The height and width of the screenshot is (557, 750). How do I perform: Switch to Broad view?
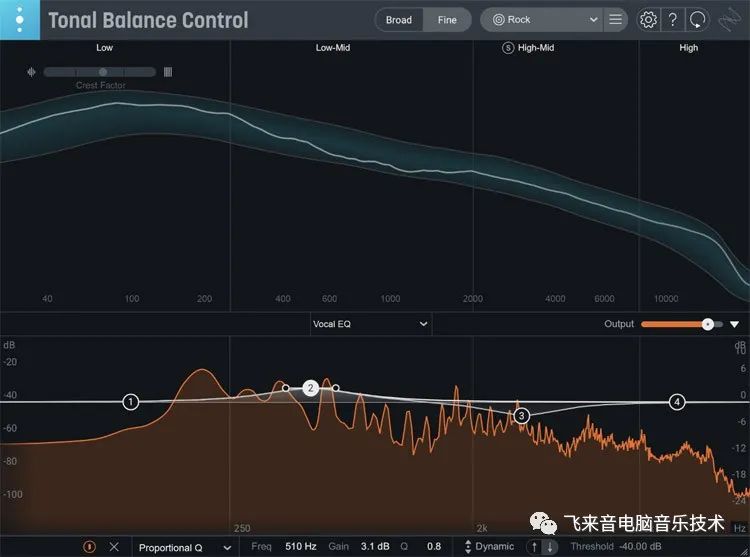399,20
